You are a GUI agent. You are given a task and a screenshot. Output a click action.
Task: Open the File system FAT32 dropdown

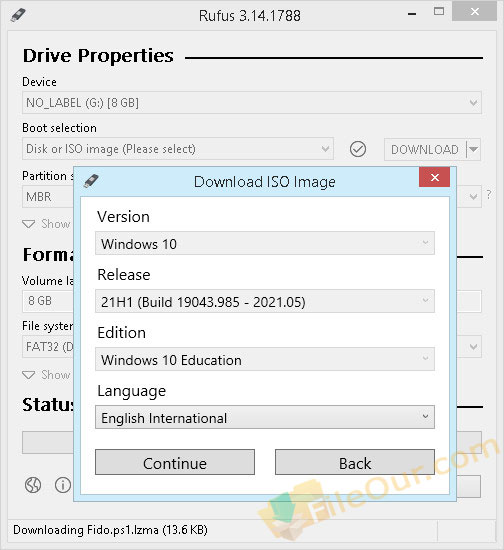(x=48, y=347)
